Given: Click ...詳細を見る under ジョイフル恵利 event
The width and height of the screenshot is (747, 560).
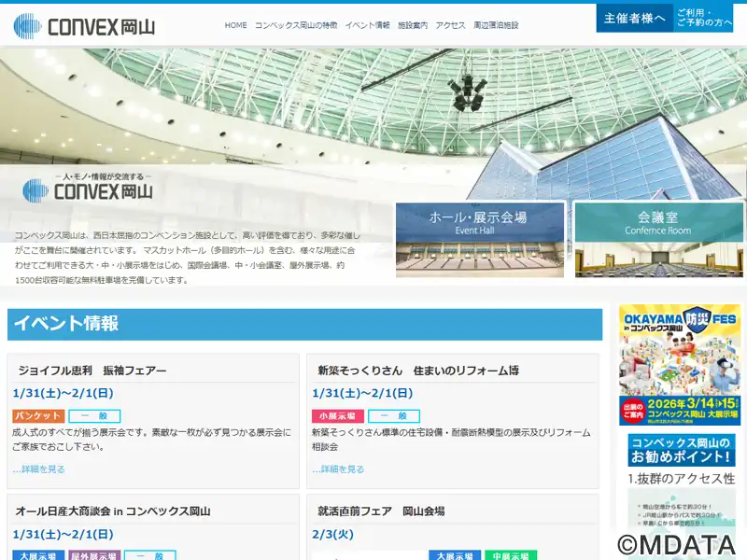Looking at the screenshot, I should pos(38,469).
